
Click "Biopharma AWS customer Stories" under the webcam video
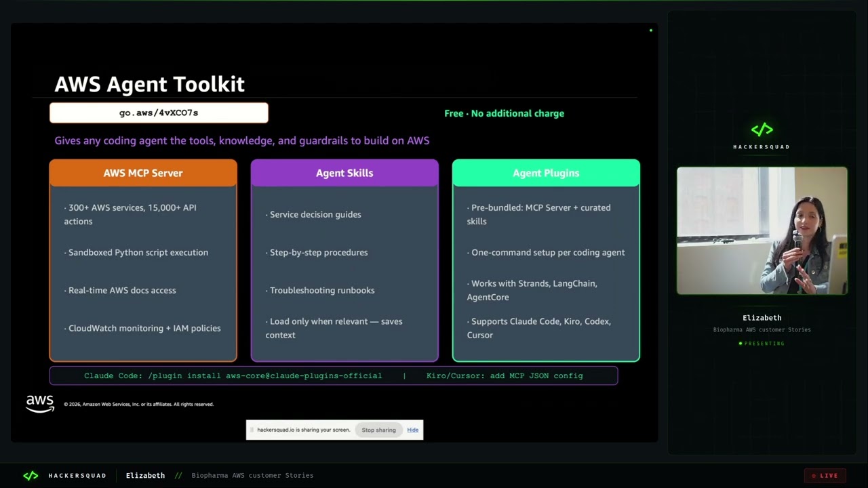(x=762, y=330)
